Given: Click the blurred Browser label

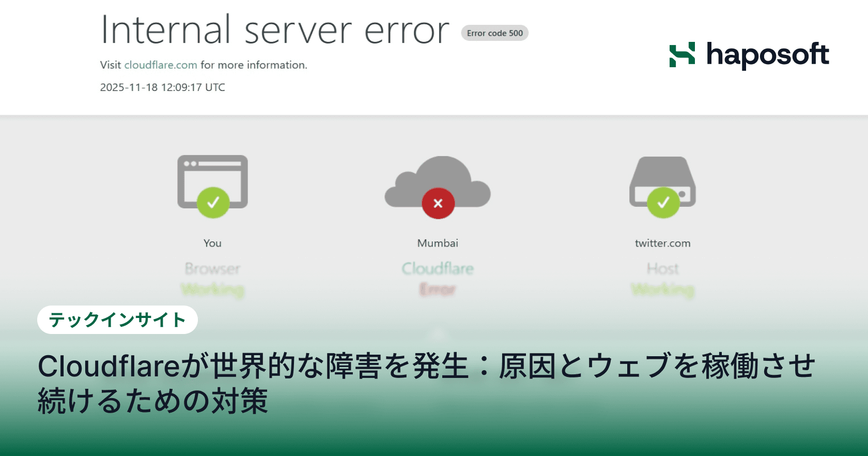Looking at the screenshot, I should point(212,268).
